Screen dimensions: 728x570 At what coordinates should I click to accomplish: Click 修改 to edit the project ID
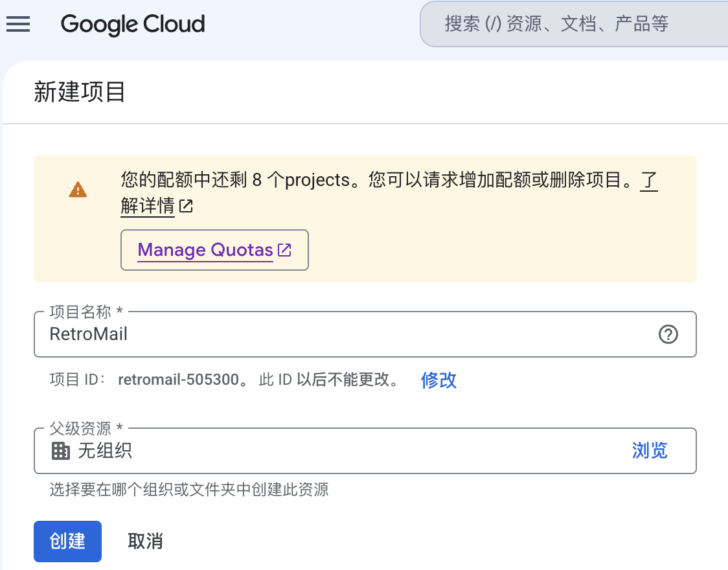coord(438,380)
